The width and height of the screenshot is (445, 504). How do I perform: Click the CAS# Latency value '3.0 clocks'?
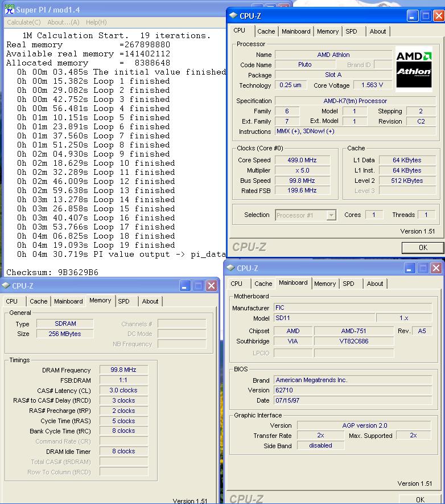[123, 390]
